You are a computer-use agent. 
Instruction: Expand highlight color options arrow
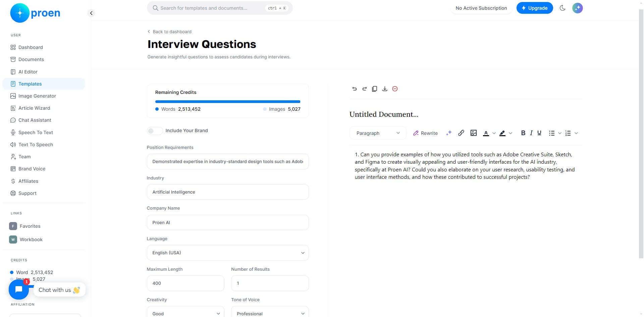pyautogui.click(x=511, y=133)
